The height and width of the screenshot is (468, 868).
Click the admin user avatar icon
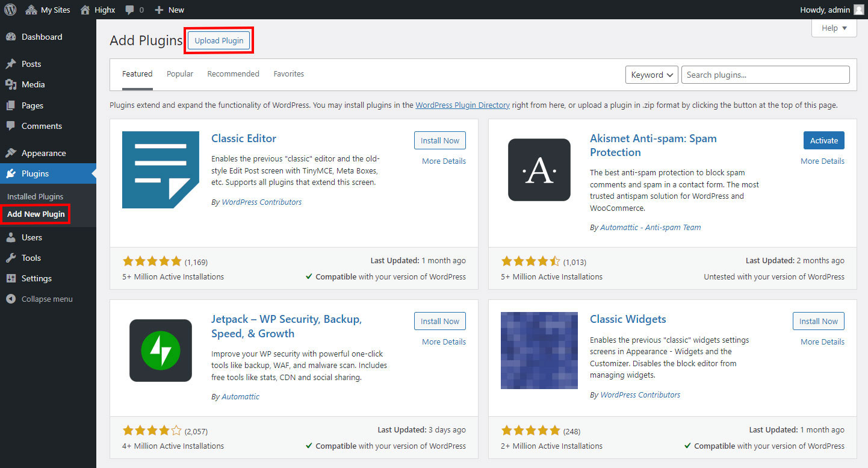858,10
